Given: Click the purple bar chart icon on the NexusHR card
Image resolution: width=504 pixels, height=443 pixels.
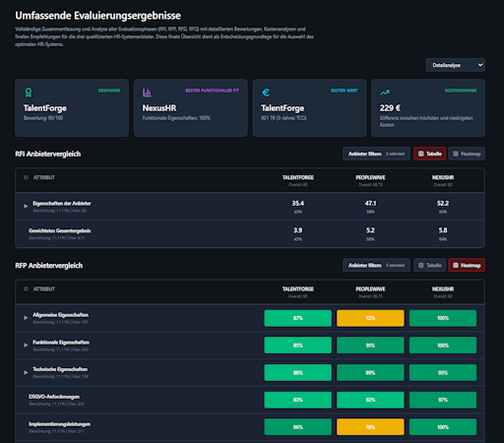Looking at the screenshot, I should tap(147, 93).
